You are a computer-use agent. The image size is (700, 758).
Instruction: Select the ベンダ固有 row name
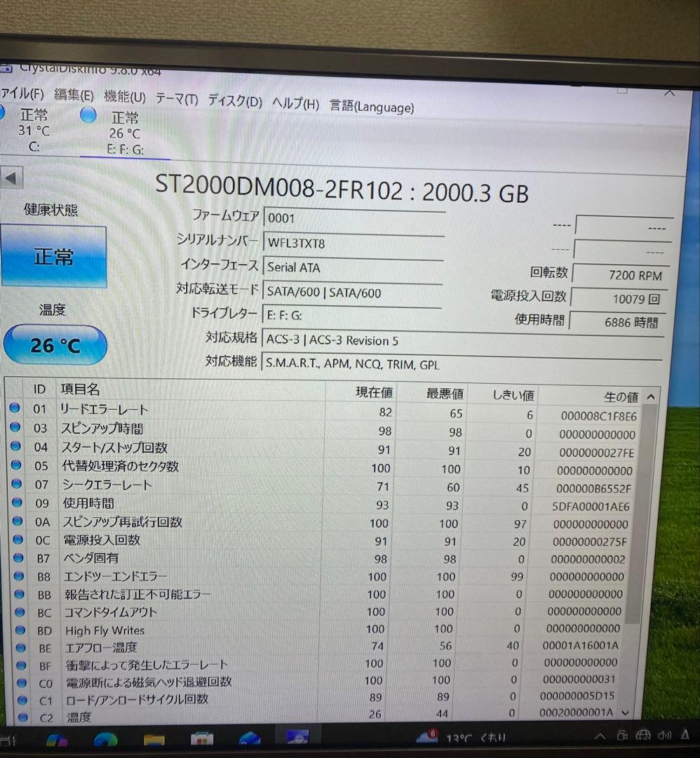[x=90, y=559]
